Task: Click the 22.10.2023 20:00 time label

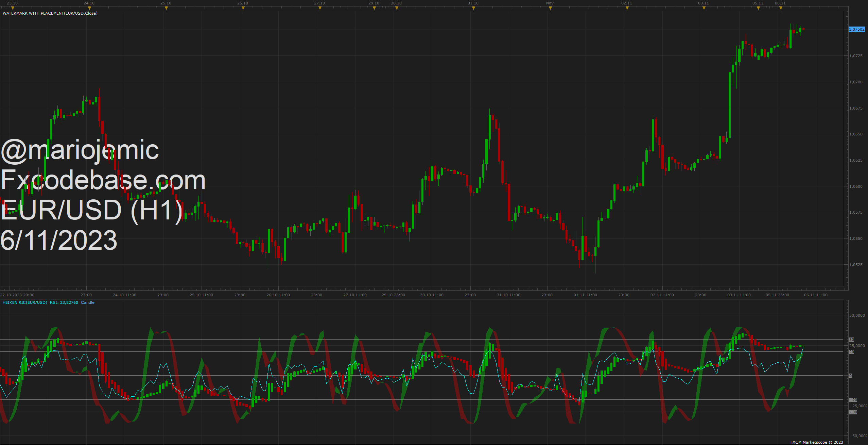Action: coord(17,295)
